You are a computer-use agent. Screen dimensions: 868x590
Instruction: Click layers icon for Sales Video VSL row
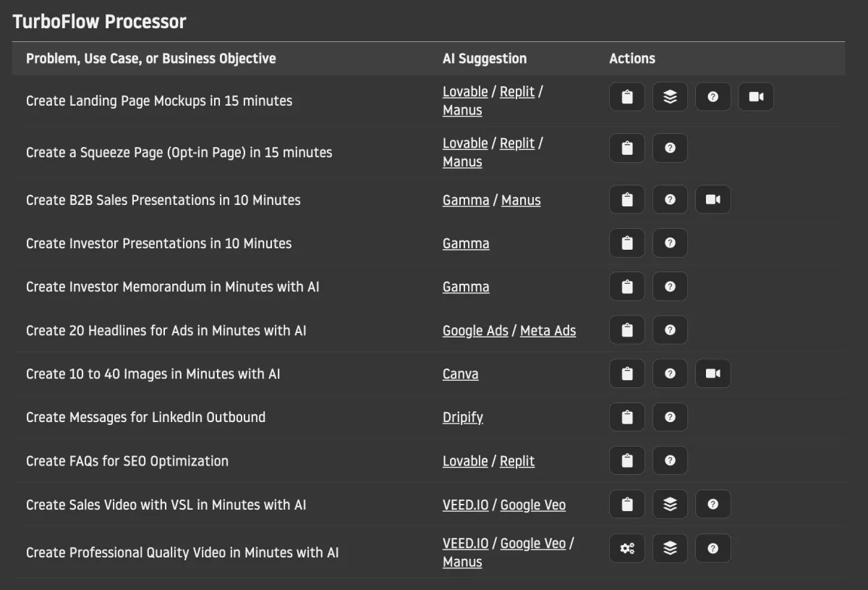click(670, 505)
